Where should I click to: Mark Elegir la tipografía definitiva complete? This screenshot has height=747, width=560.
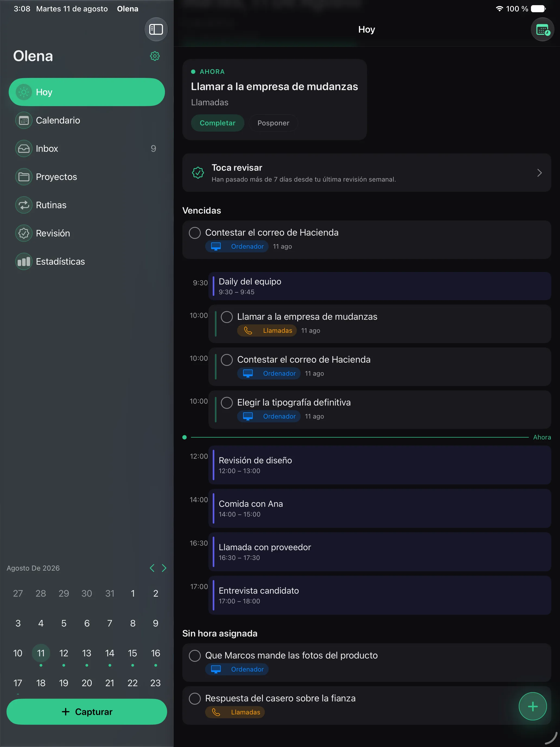[227, 403]
